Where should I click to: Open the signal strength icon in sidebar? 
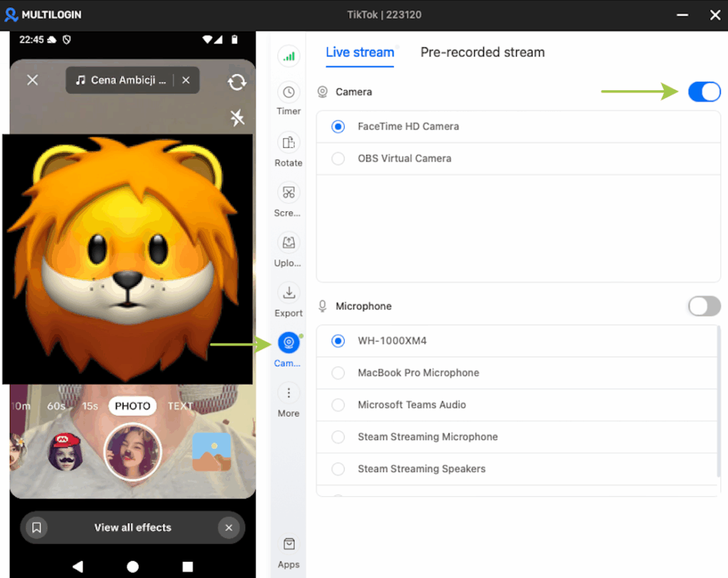tap(289, 57)
